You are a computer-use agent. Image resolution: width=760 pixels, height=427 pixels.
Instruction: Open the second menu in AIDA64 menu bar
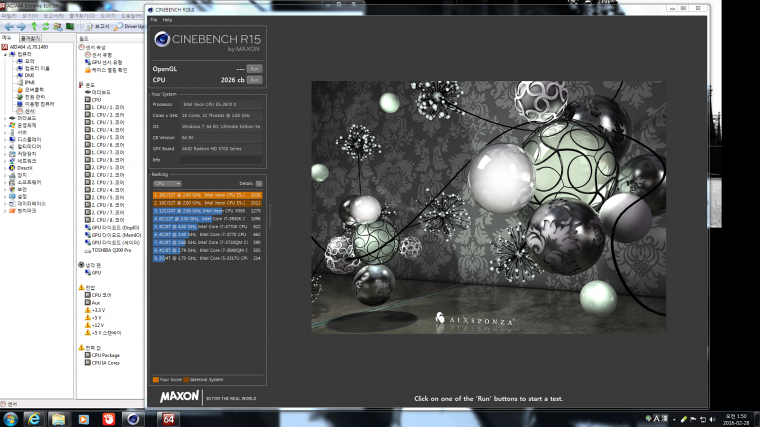[x=30, y=16]
